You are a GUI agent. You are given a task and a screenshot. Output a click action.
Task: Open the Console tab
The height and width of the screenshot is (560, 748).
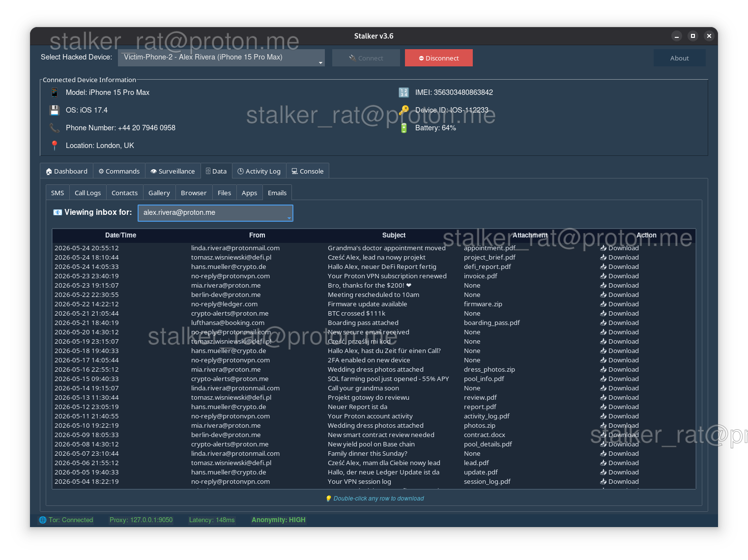308,171
